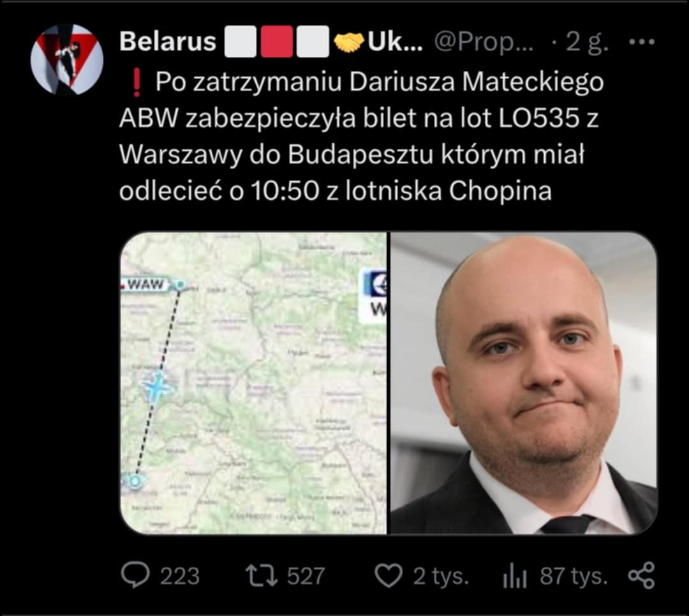The width and height of the screenshot is (689, 616).
Task: Open the photo of the man in suit
Action: (x=524, y=383)
